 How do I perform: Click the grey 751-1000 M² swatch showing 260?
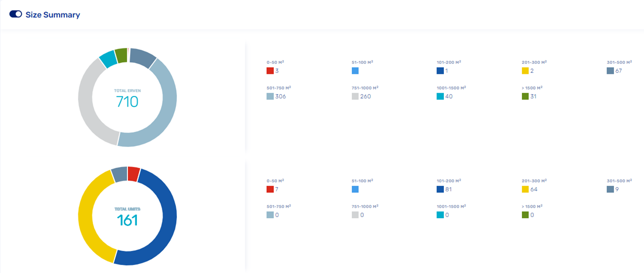point(355,96)
